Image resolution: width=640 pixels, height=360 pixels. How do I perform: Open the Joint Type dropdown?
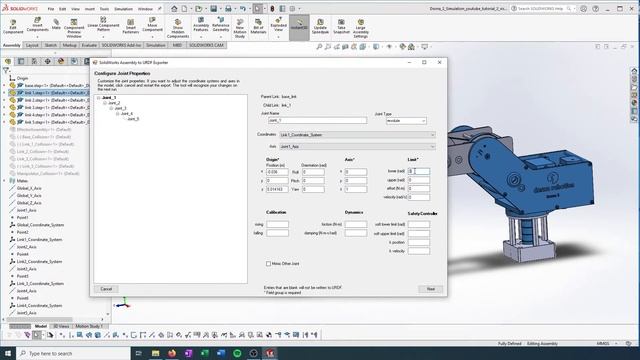point(406,121)
